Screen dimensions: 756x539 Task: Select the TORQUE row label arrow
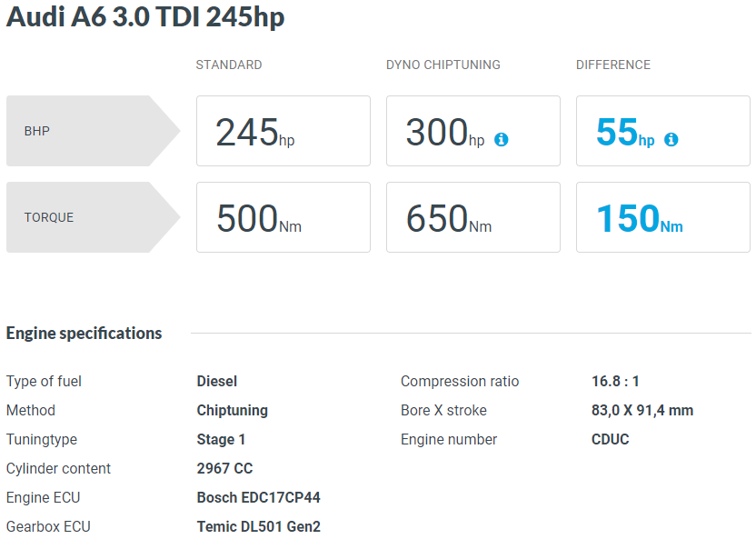(x=93, y=217)
